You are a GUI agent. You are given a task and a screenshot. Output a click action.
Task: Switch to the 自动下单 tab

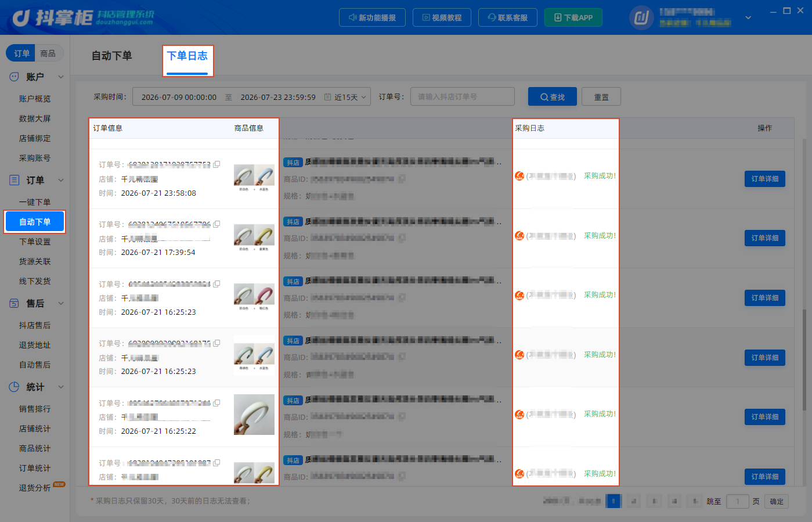112,56
